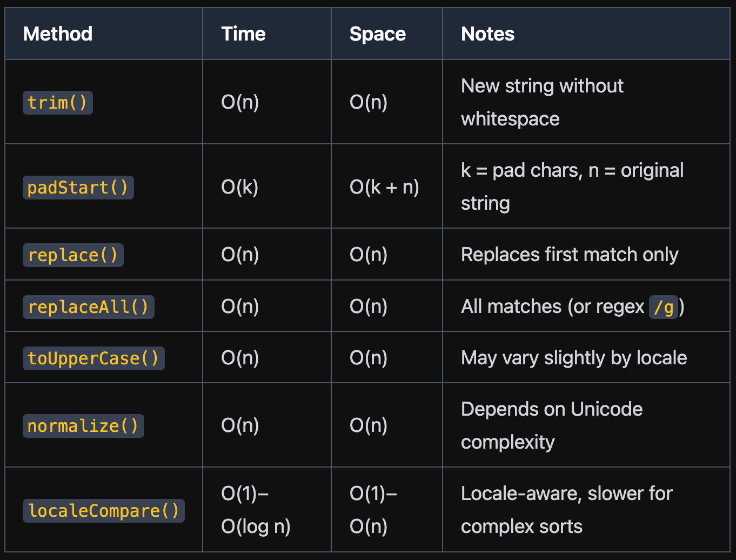
Task: Click the Notes column header
Action: (x=487, y=34)
